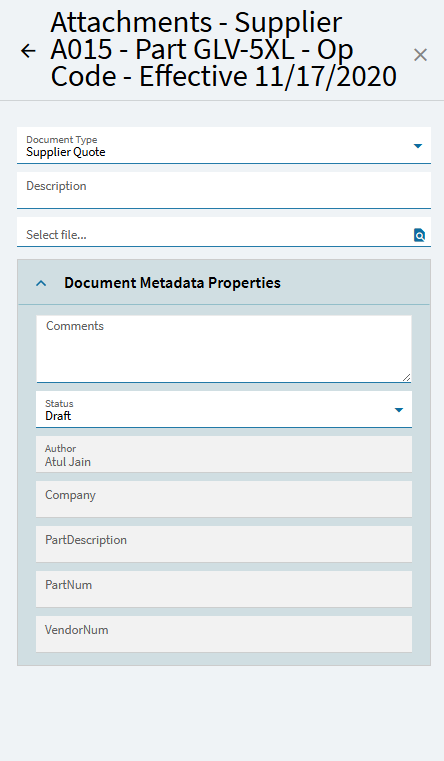Click the Supplier Quote selected value

coord(66,152)
